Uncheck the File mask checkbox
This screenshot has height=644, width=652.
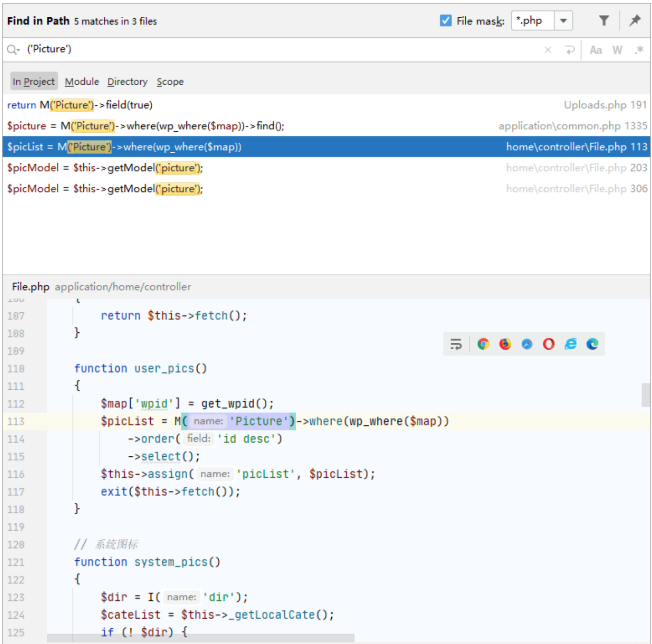[x=445, y=21]
